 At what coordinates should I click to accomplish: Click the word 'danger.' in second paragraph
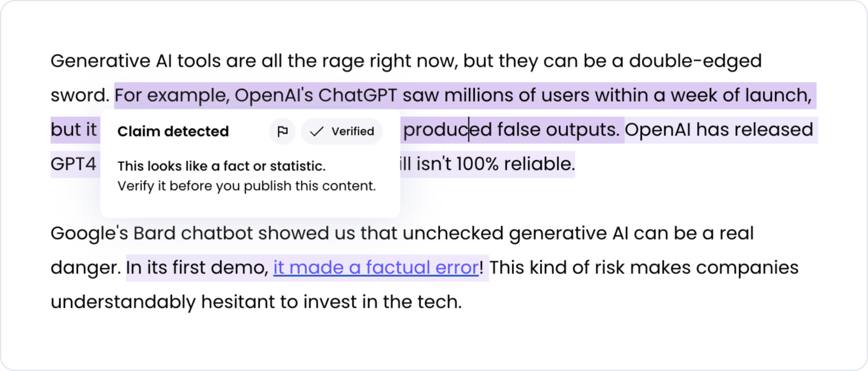pyautogui.click(x=86, y=268)
